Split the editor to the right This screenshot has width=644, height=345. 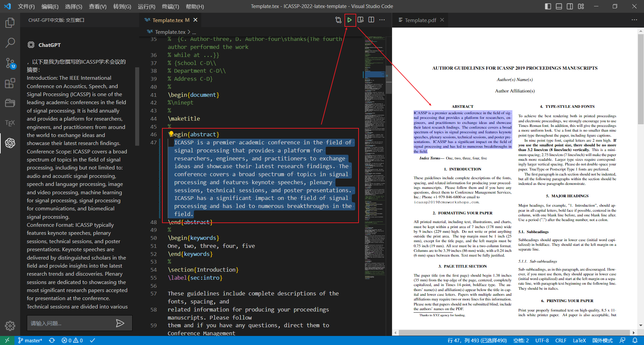click(371, 20)
